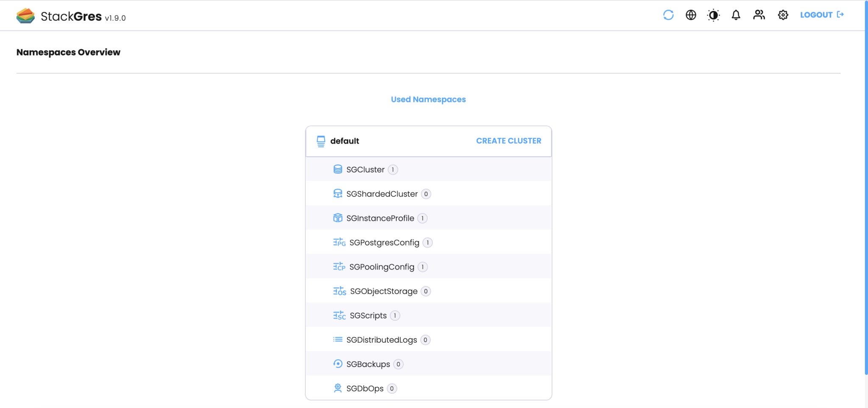Click the SGDistributedLogs list icon

click(x=338, y=339)
